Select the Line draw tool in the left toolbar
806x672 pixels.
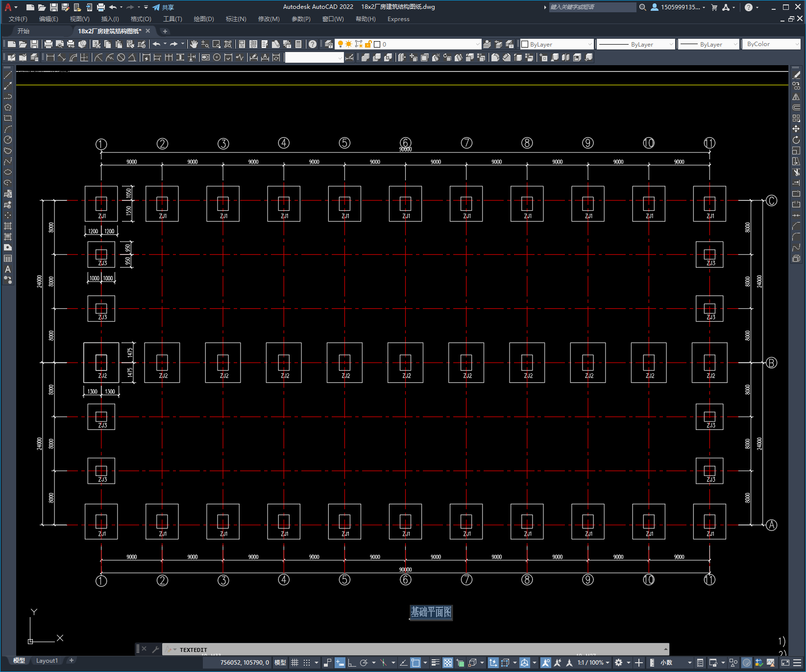8,75
